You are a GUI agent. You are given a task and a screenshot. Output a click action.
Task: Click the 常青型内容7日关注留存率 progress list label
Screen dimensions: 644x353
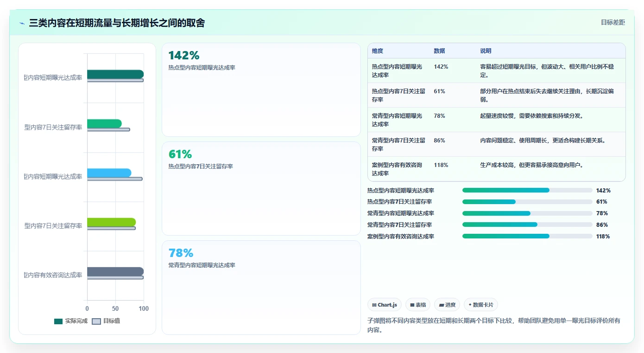click(399, 225)
